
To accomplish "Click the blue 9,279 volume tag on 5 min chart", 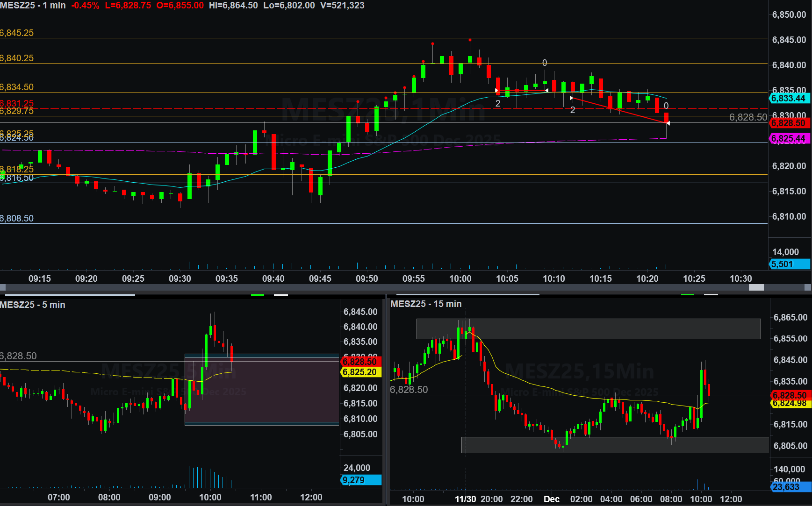I will [x=360, y=480].
